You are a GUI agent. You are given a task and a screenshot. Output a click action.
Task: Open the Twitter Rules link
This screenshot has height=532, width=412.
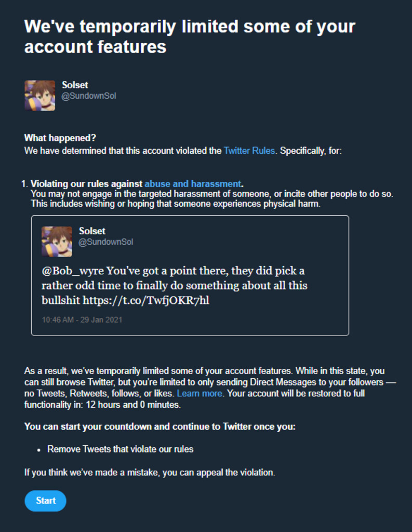[x=249, y=152]
